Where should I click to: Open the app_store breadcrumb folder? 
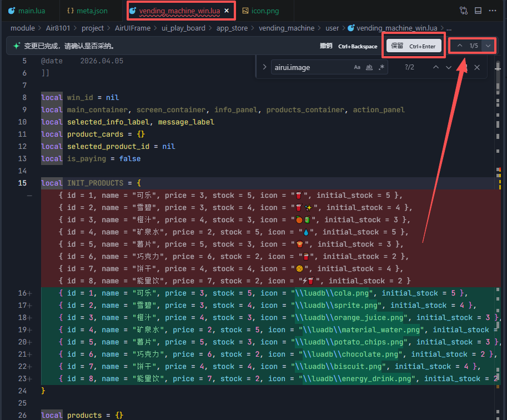(232, 28)
